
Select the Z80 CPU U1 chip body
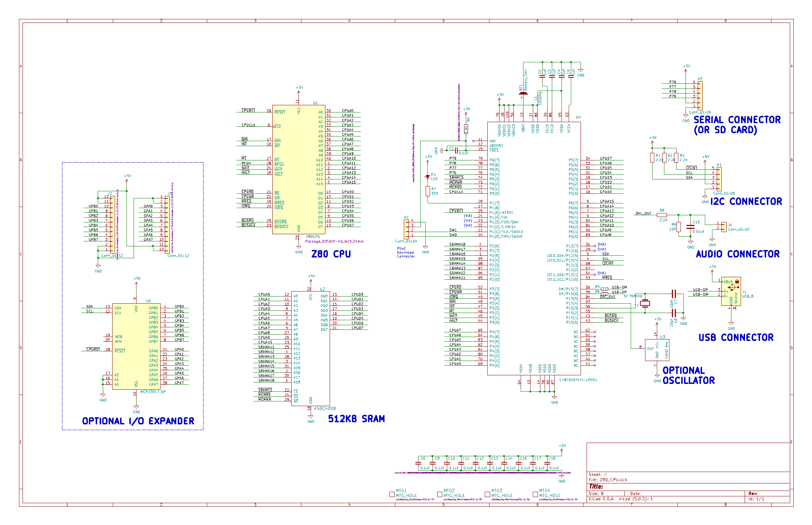click(298, 169)
